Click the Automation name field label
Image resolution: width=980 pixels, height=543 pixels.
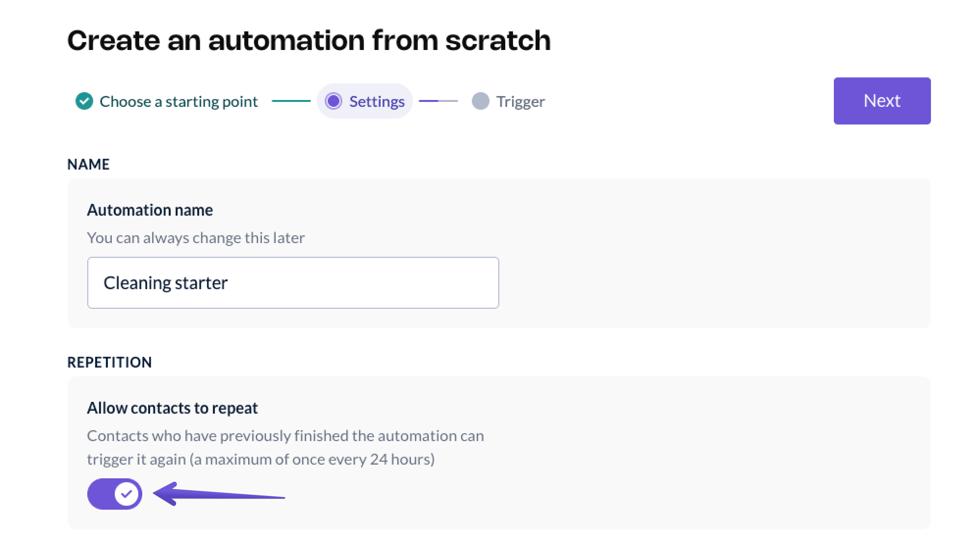[150, 210]
